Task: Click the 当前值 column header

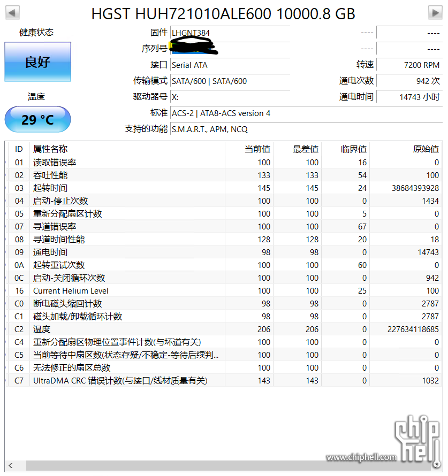Action: tap(249, 149)
